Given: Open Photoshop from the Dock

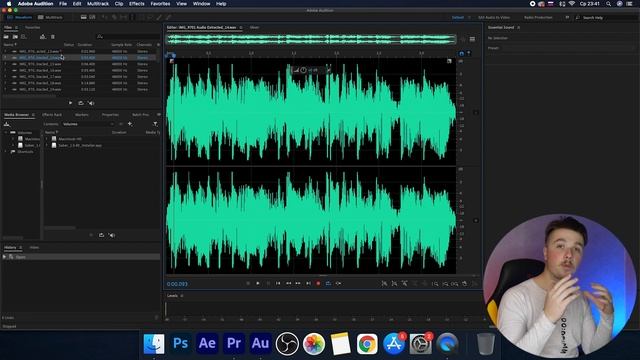Looking at the screenshot, I should (x=180, y=343).
